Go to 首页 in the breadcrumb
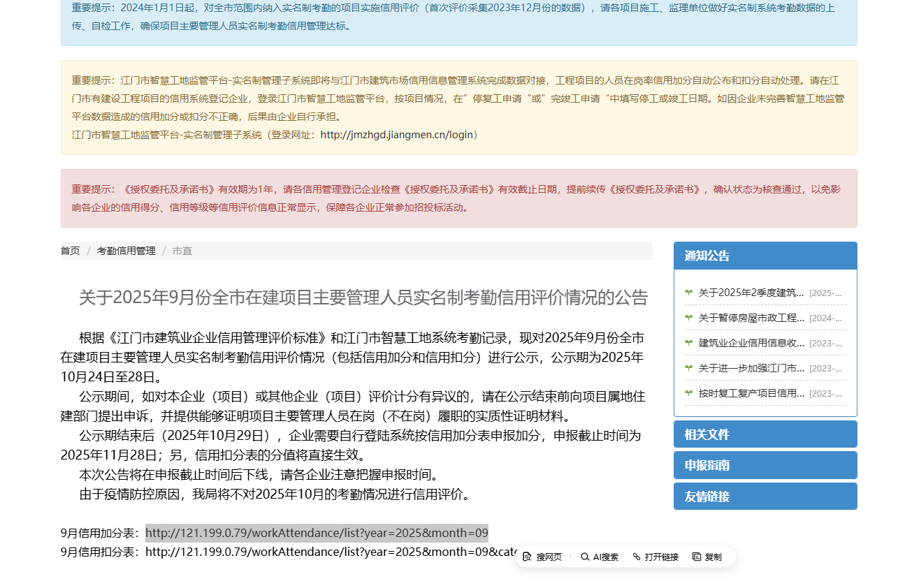Viewport: 898px width, 588px height. pyautogui.click(x=70, y=251)
